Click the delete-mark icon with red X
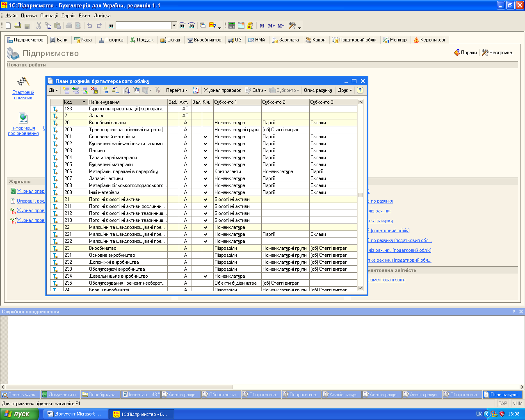525x420 pixels. pyautogui.click(x=94, y=90)
